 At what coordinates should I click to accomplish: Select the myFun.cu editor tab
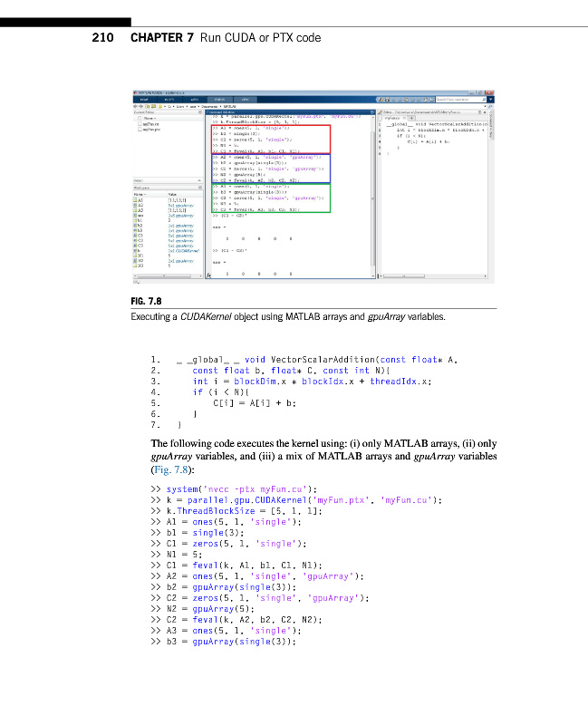pos(392,118)
